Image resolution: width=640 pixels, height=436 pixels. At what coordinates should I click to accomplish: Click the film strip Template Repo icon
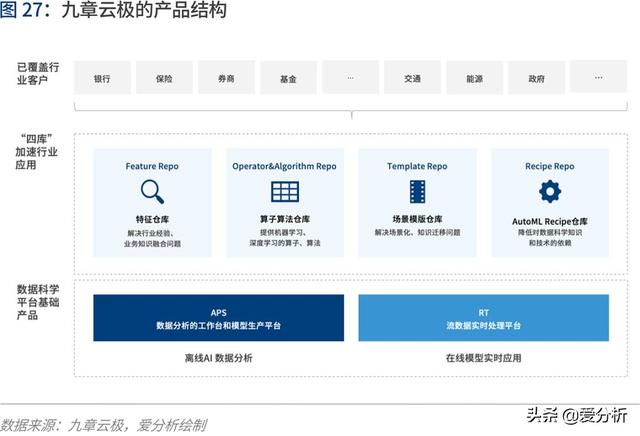pos(417,191)
